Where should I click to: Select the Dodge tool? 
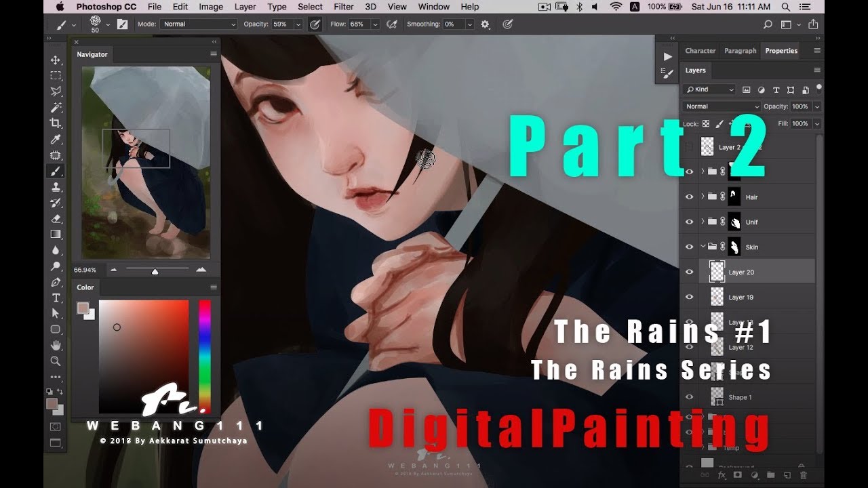56,266
